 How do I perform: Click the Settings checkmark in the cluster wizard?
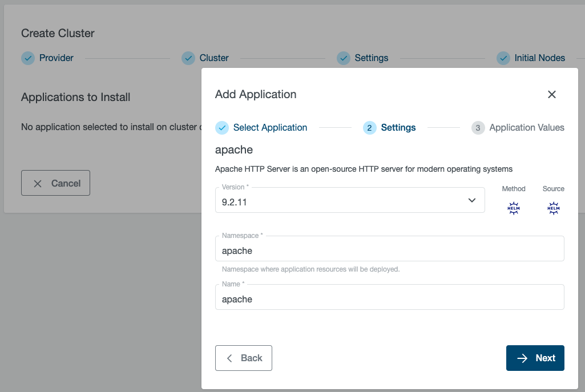tap(344, 58)
